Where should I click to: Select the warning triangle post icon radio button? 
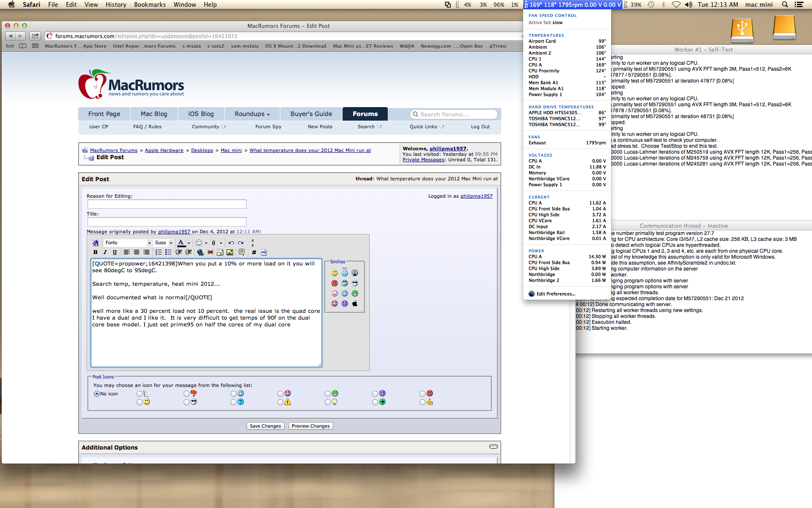[x=280, y=402]
